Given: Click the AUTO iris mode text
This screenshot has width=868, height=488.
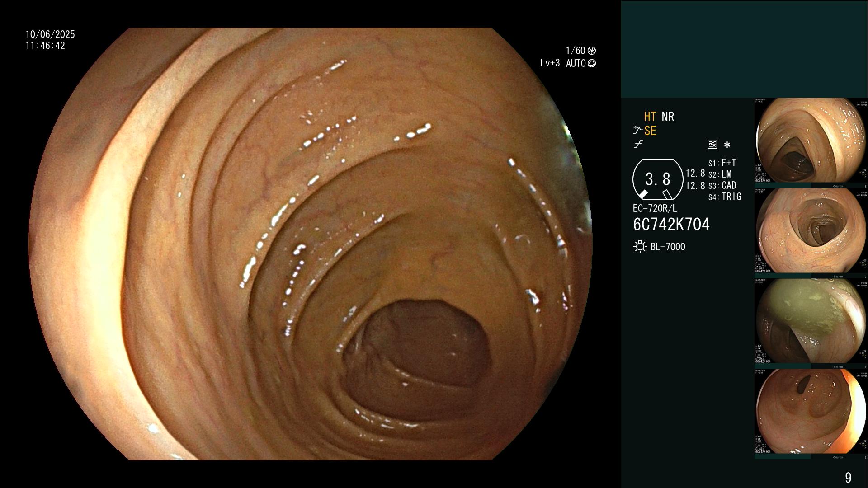Looking at the screenshot, I should pos(576,63).
